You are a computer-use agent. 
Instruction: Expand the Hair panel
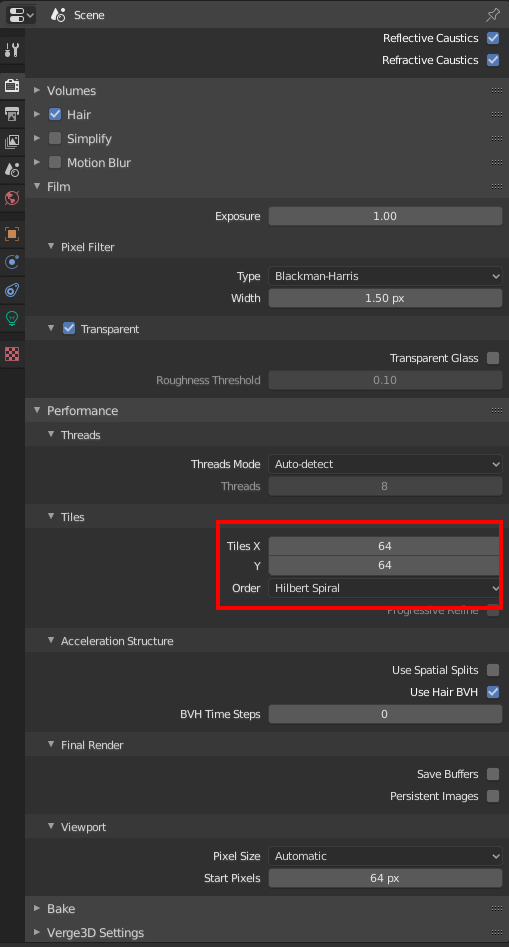(x=37, y=114)
